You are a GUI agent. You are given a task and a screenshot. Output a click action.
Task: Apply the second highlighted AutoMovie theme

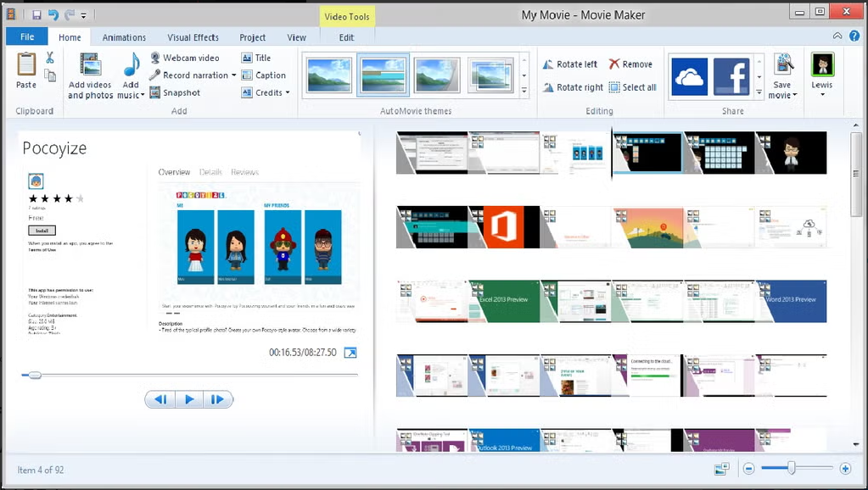(x=383, y=75)
